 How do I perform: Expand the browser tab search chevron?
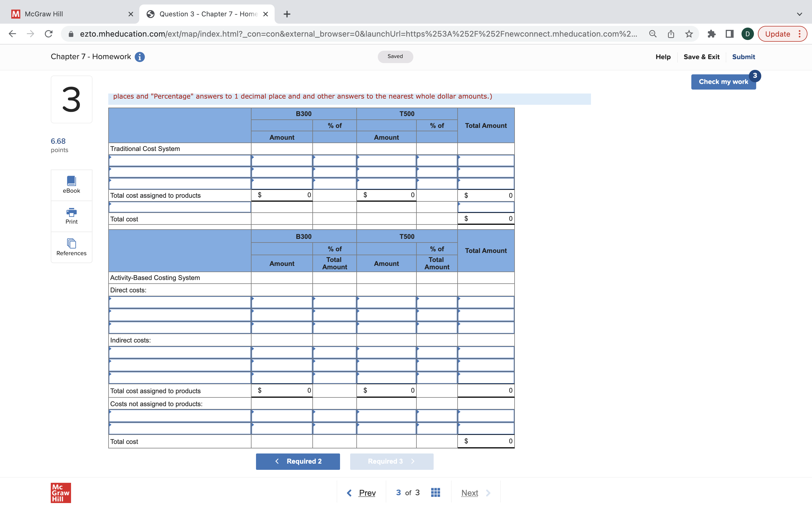(x=800, y=14)
